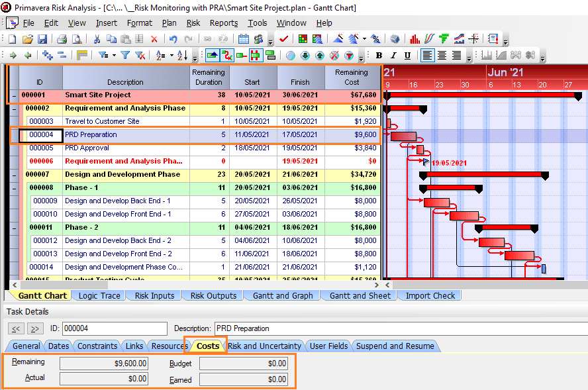Open the Risk and Uncertainty details tab
This screenshot has width=588, height=390.
coord(264,346)
